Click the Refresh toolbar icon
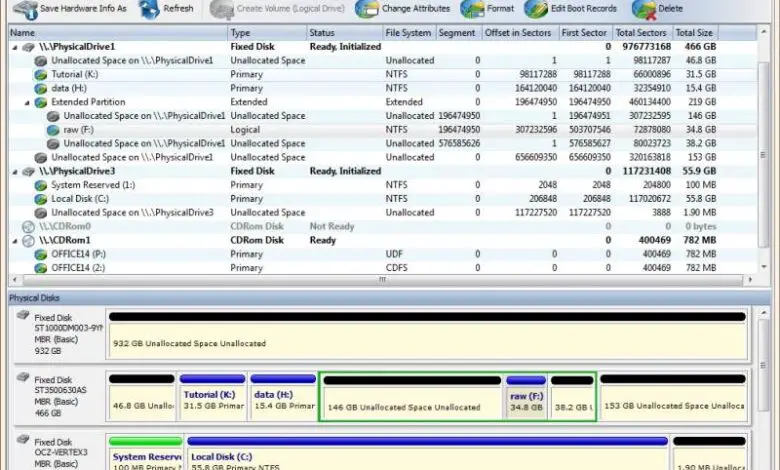This screenshot has width=780, height=470. tap(149, 9)
